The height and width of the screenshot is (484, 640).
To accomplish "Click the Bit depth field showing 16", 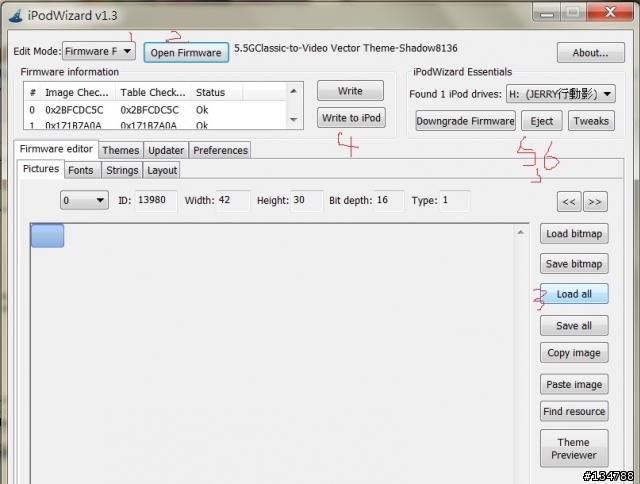I will 389,200.
